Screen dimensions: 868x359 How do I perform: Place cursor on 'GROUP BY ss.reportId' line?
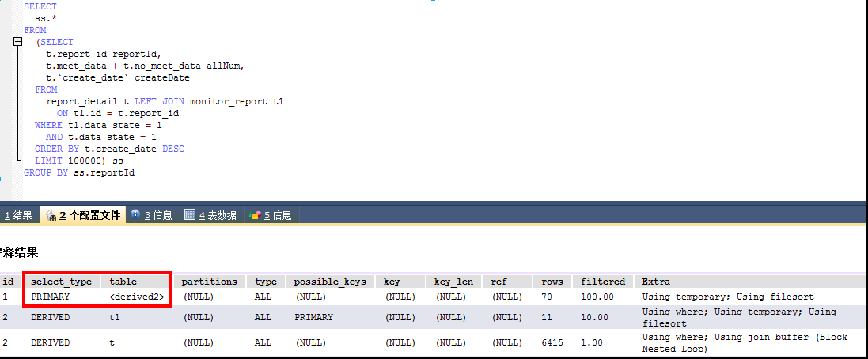pos(79,172)
